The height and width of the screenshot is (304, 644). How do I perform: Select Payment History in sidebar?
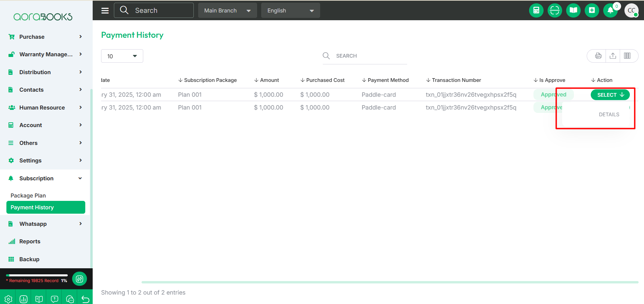coord(46,207)
